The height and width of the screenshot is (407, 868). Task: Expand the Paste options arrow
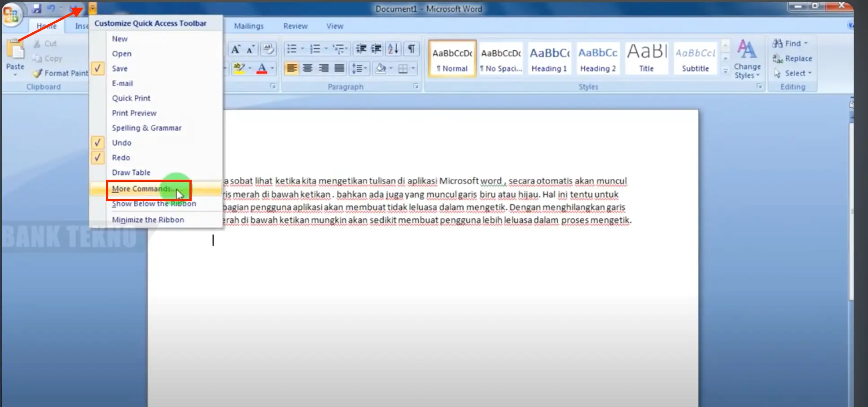point(15,75)
